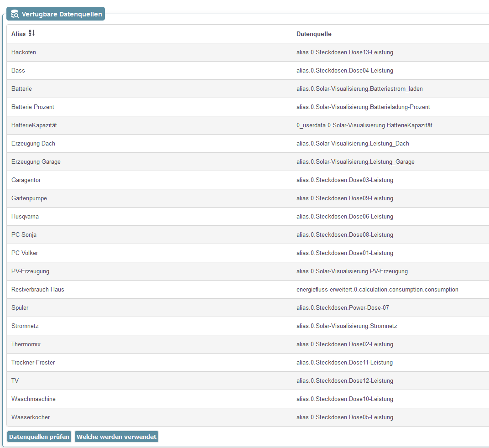Click the Alias column header
489x448 pixels.
(x=18, y=34)
